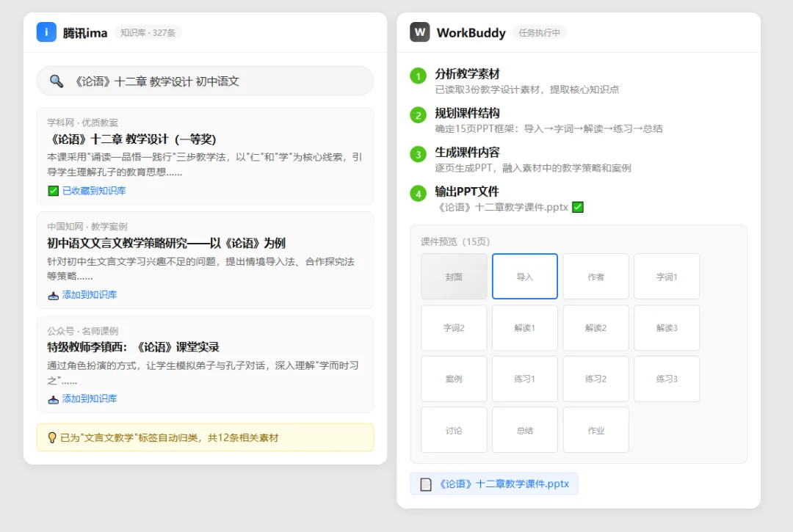Click add icon under 初中语文文言文教学策略研究

[x=53, y=295]
